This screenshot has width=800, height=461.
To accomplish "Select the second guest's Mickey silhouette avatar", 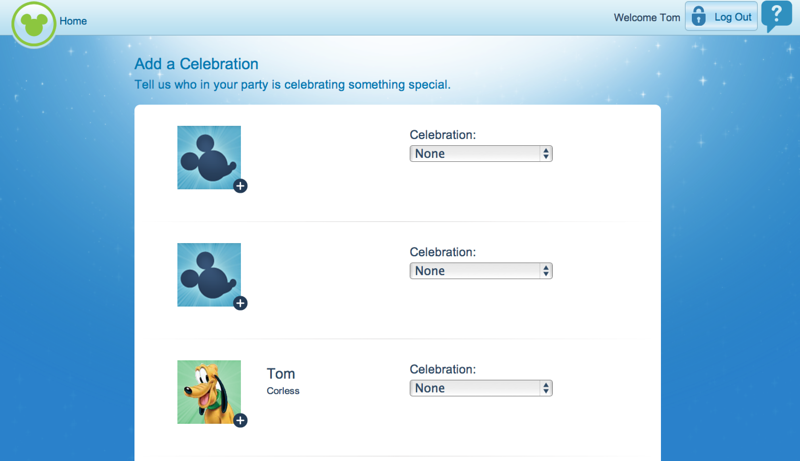I will (208, 274).
